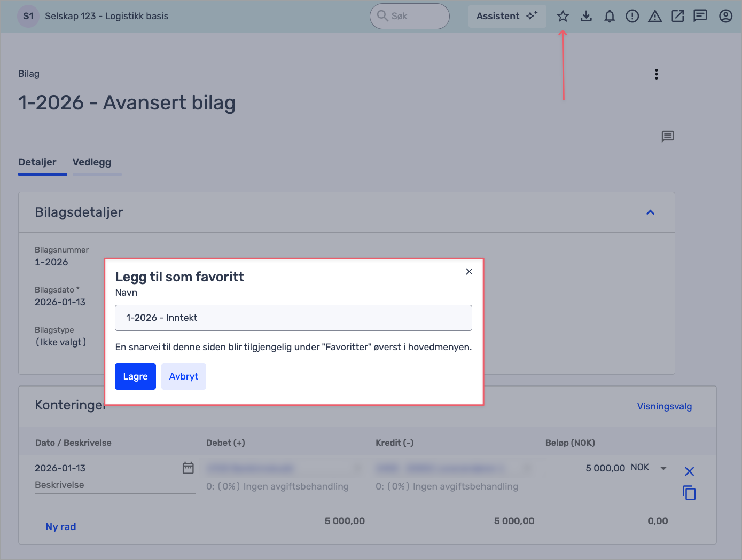The width and height of the screenshot is (742, 560).
Task: Click the Navn input field in dialog
Action: click(x=293, y=318)
